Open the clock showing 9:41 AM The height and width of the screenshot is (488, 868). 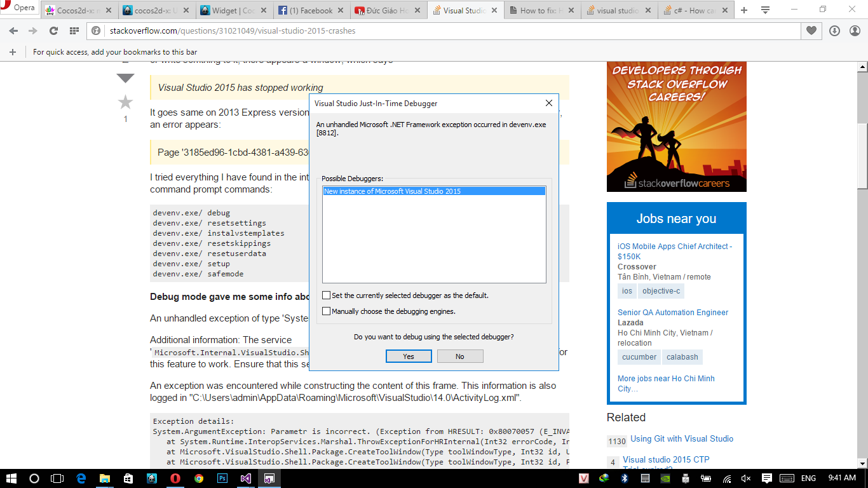point(842,478)
